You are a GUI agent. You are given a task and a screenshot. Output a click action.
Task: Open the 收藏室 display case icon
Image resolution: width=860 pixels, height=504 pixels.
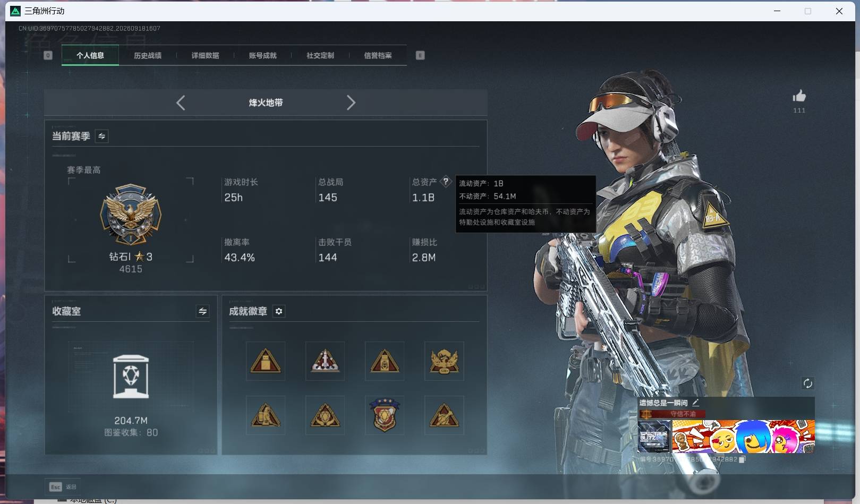point(131,377)
